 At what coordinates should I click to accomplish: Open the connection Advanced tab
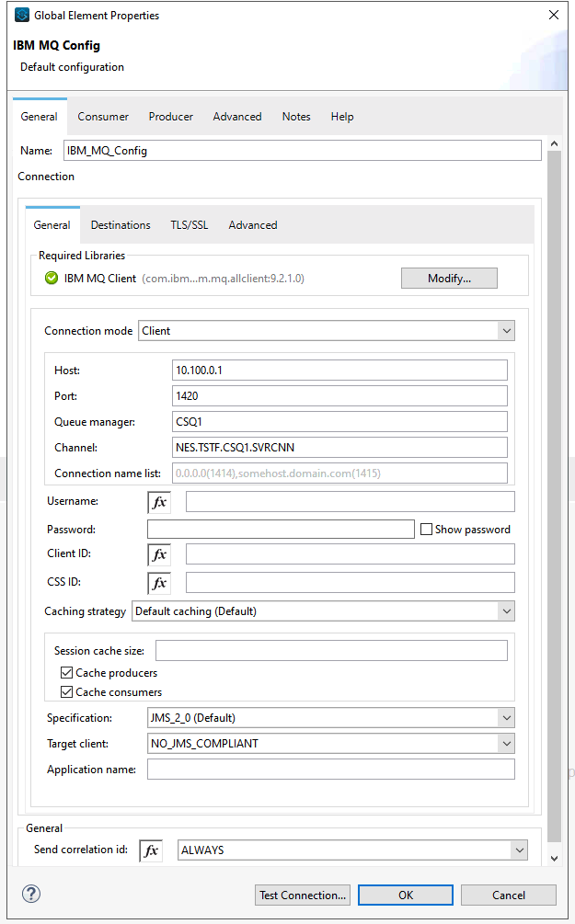[x=253, y=225]
